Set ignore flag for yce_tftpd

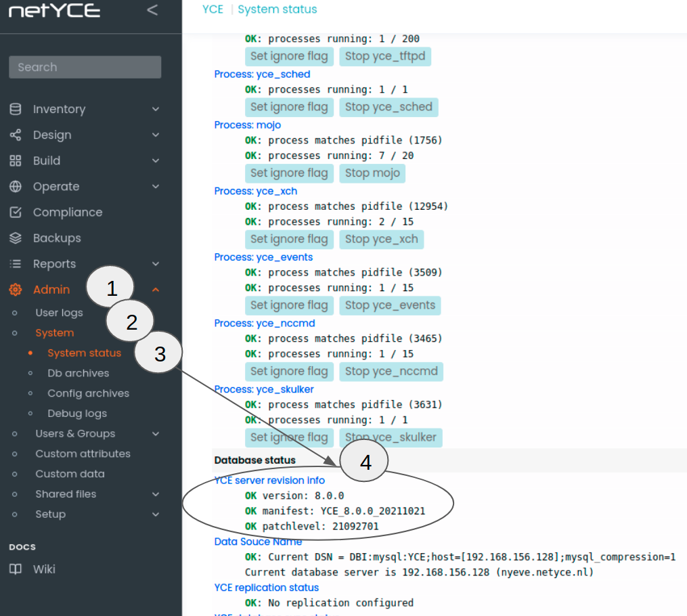tap(289, 56)
